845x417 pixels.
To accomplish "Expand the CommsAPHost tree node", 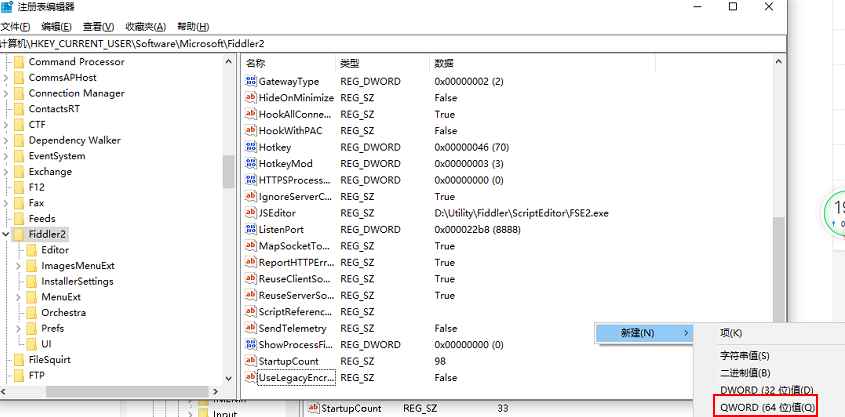I will click(x=5, y=78).
